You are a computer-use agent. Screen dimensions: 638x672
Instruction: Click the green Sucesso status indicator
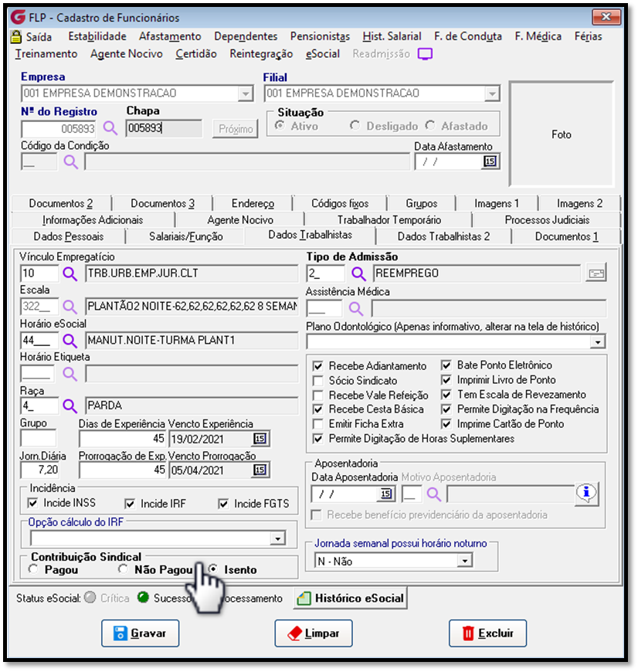click(x=143, y=597)
